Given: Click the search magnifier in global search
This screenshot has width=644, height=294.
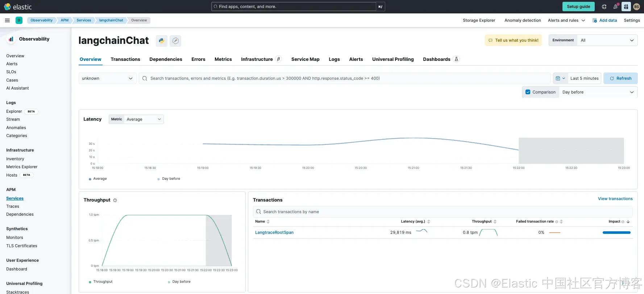Looking at the screenshot, I should click(216, 7).
